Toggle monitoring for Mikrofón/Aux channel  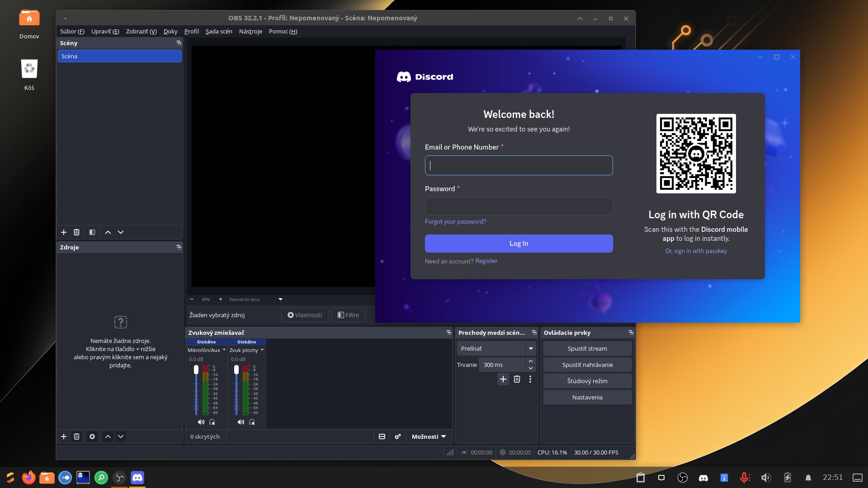(x=212, y=422)
